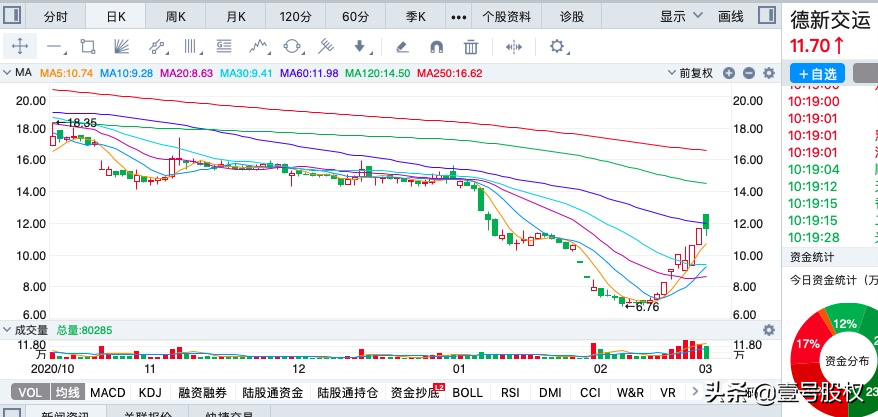Toggle the 均线 moving average option
878x417 pixels.
pos(68,393)
